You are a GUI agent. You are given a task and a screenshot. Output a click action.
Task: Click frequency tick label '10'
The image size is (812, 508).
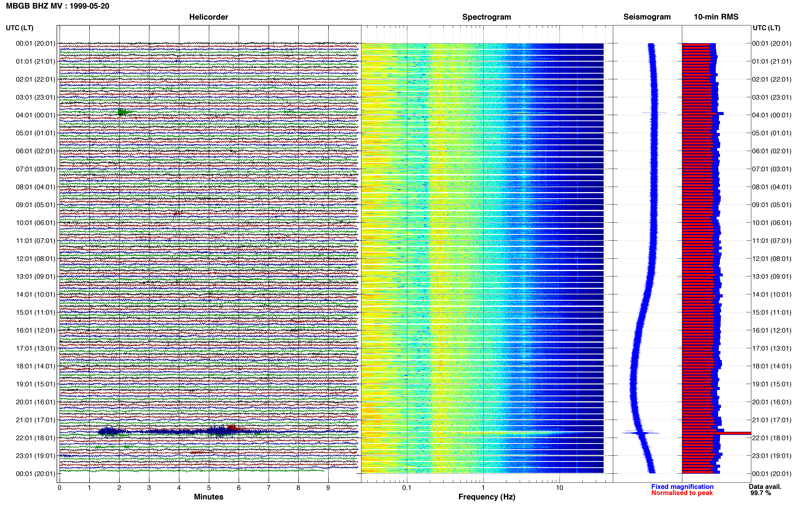(559, 488)
